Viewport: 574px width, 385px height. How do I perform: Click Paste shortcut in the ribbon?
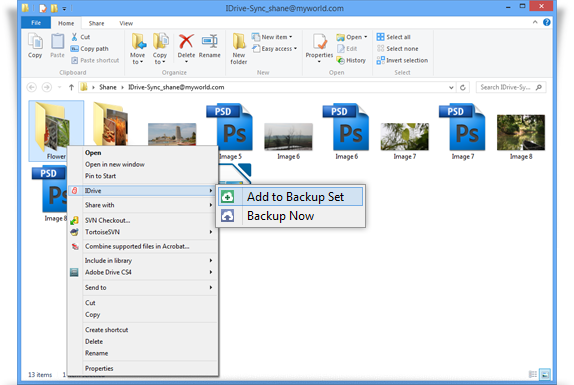pos(95,60)
